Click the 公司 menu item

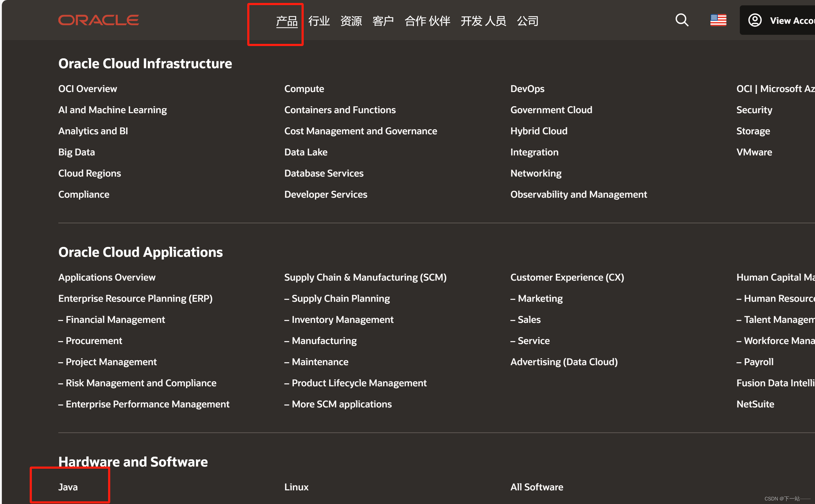click(x=527, y=21)
